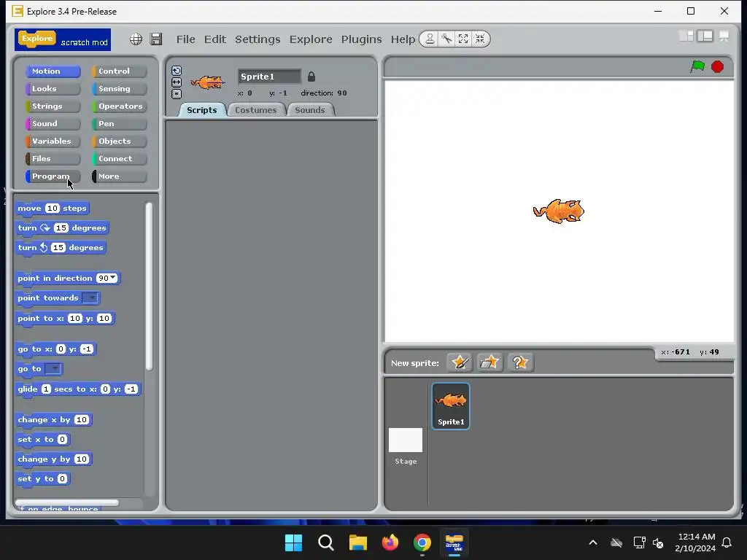Click the glide secs to block
The image size is (747, 560).
tap(77, 389)
